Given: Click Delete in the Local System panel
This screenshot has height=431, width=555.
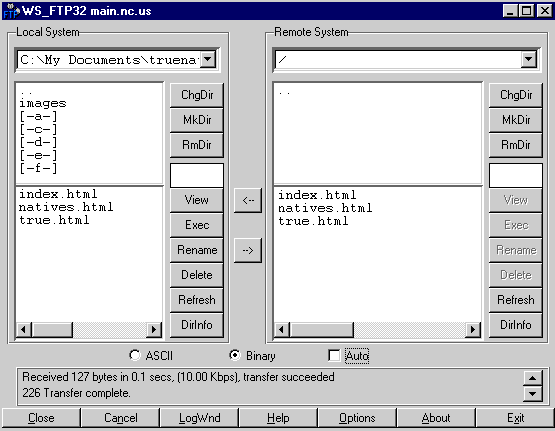Looking at the screenshot, I should [x=197, y=275].
